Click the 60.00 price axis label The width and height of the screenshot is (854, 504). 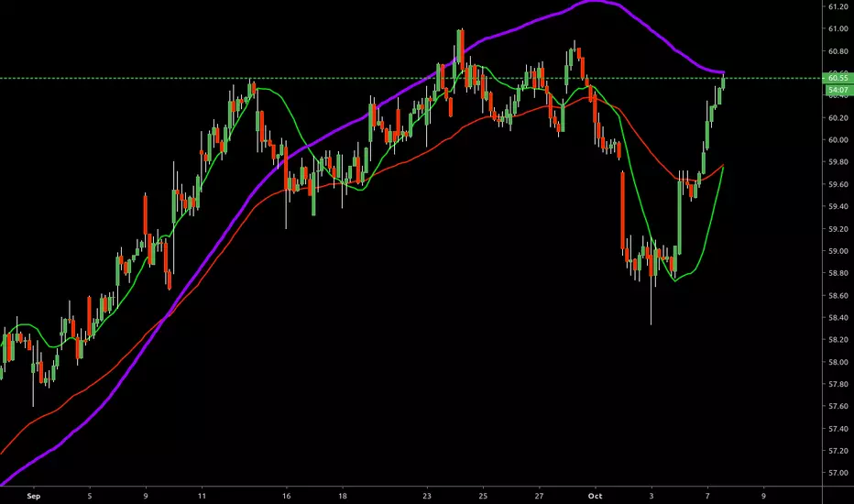(x=838, y=140)
